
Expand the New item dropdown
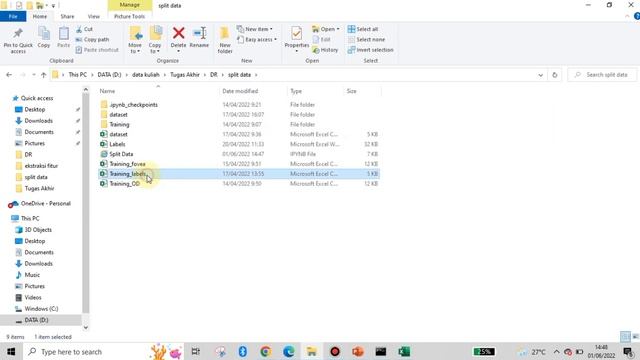click(255, 29)
